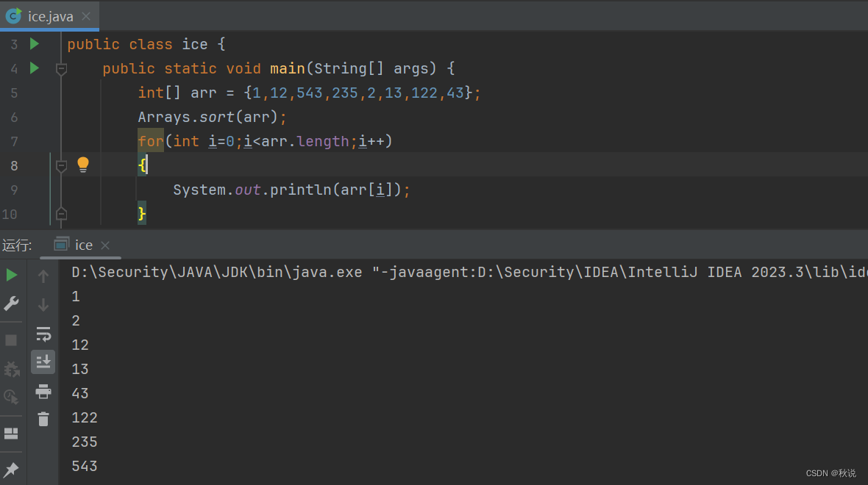Click console output value '43'
Screen dimensions: 868x485
[x=79, y=393]
